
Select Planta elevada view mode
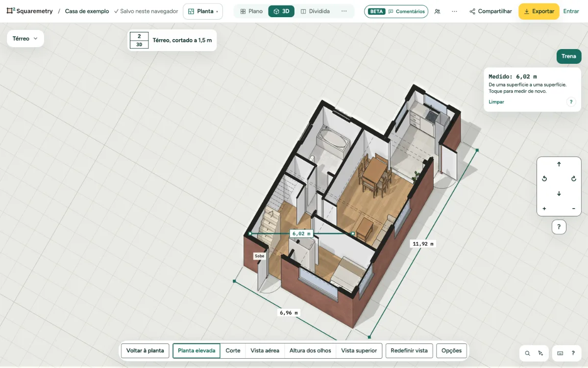(196, 351)
